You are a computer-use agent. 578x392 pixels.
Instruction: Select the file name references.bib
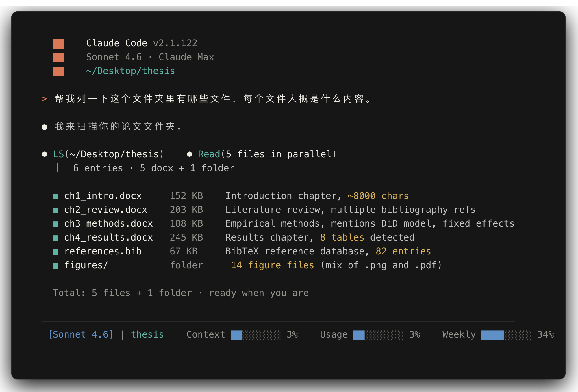tap(103, 251)
